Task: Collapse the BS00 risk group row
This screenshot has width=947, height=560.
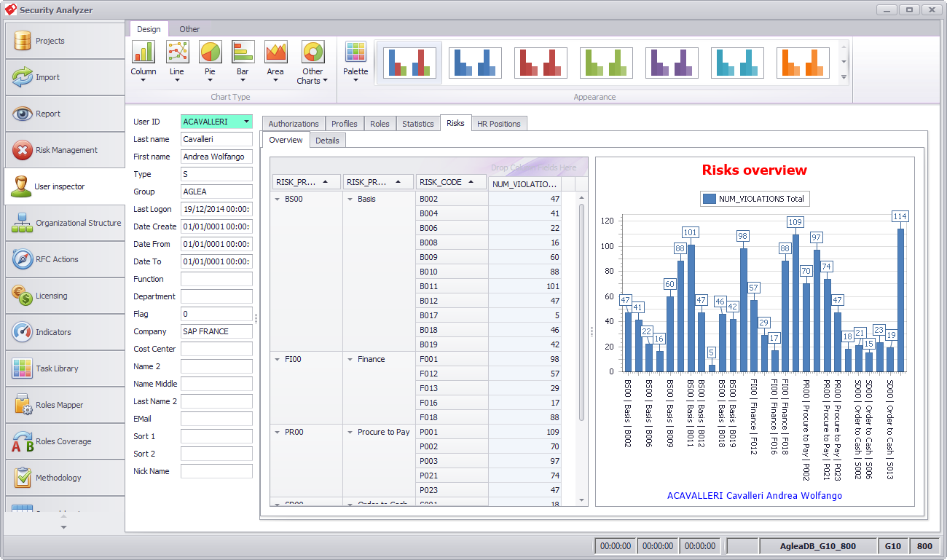Action: pyautogui.click(x=278, y=199)
